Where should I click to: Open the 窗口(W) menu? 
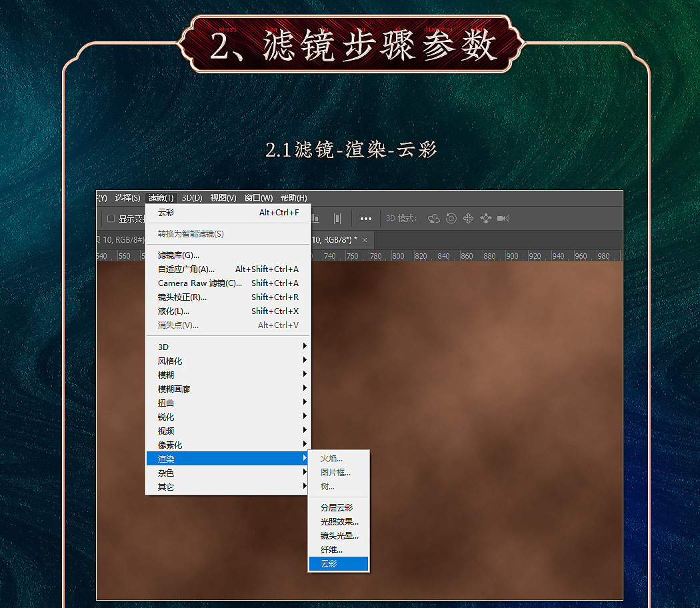pyautogui.click(x=259, y=198)
